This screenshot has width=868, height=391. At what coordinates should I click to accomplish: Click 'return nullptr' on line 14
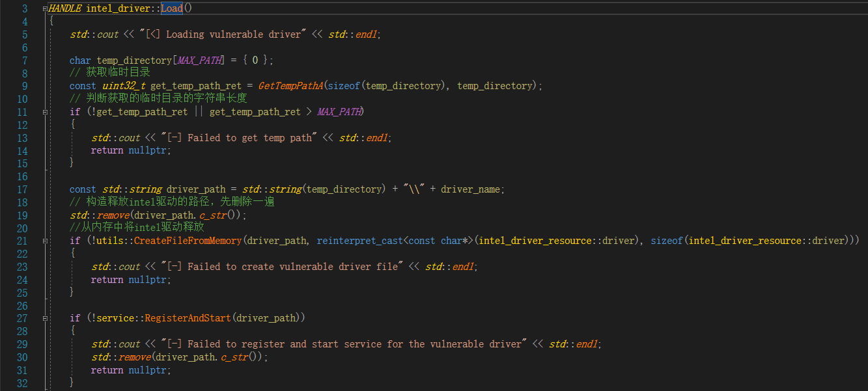pyautogui.click(x=130, y=150)
